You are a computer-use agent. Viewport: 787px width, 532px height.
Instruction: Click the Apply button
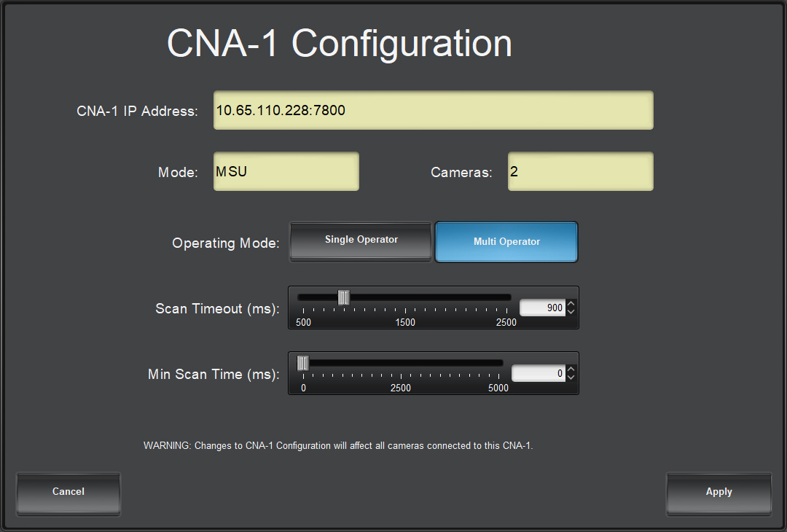point(719,492)
